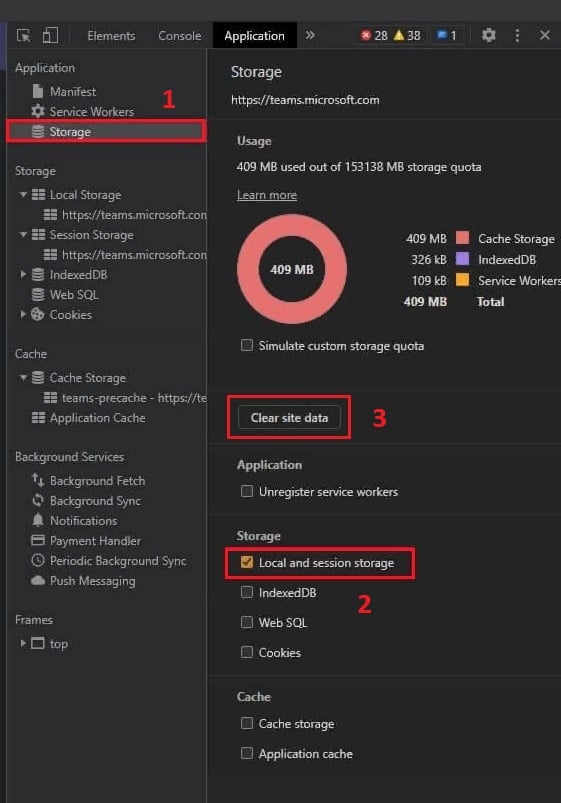561x803 pixels.
Task: Click the Clear site data button
Action: point(289,418)
